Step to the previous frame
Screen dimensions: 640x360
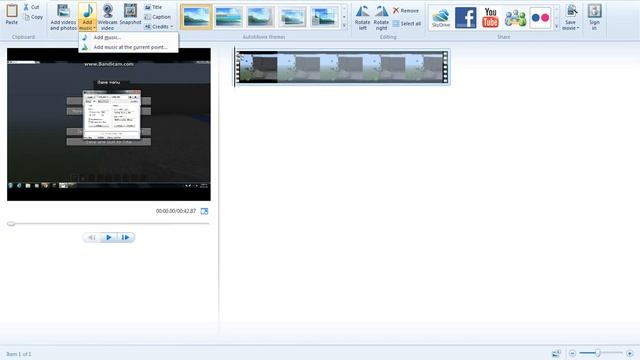click(91, 237)
